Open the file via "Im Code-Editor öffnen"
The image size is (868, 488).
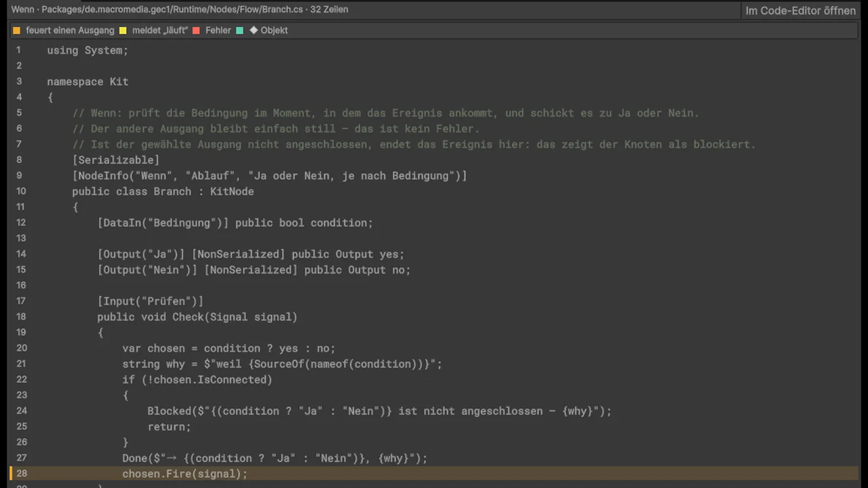tap(800, 10)
